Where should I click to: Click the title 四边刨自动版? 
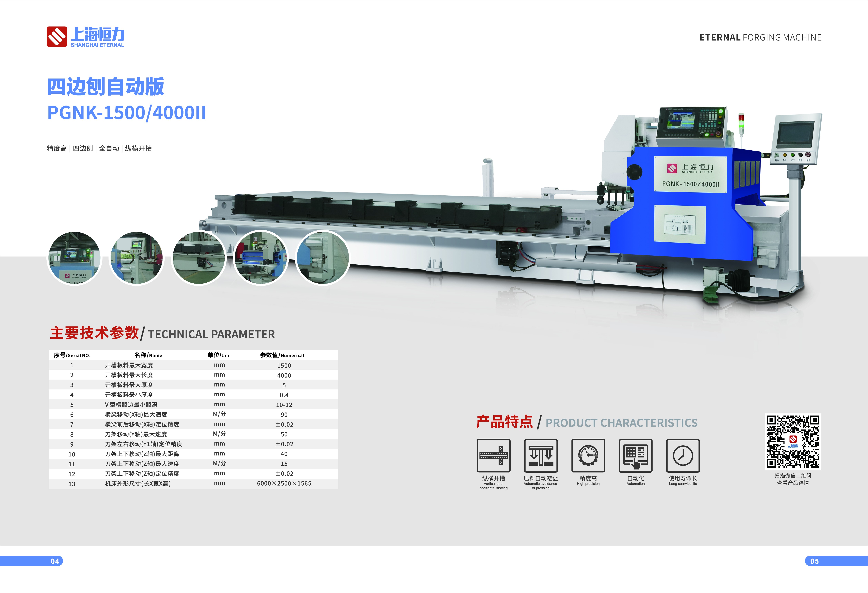coord(106,87)
